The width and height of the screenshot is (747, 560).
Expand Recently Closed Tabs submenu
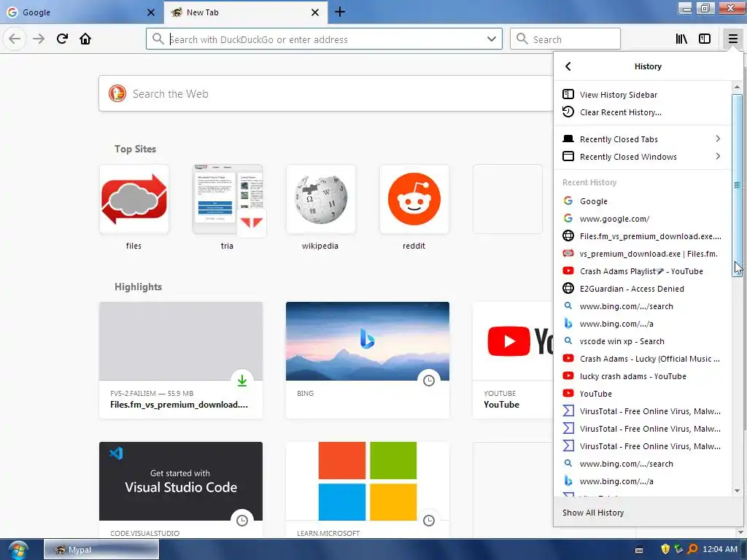(642, 139)
